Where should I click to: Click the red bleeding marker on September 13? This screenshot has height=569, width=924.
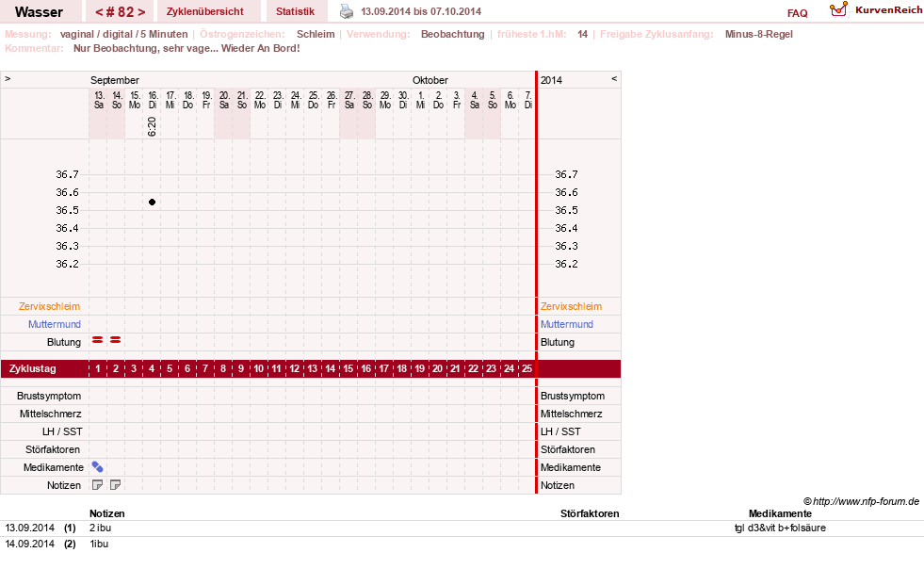pyautogui.click(x=97, y=340)
